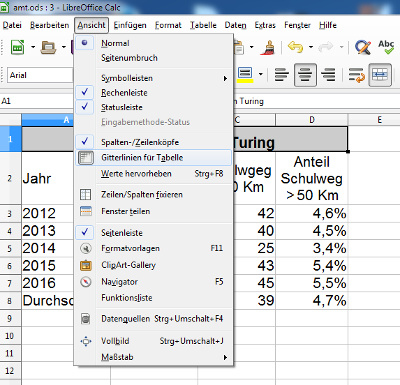Select column E header
This screenshot has width=400, height=385.
click(374, 120)
